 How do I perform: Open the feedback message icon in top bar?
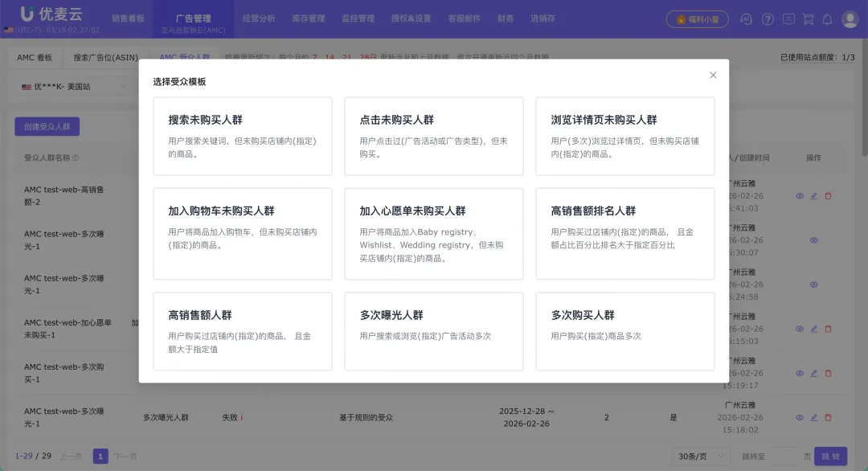click(788, 18)
